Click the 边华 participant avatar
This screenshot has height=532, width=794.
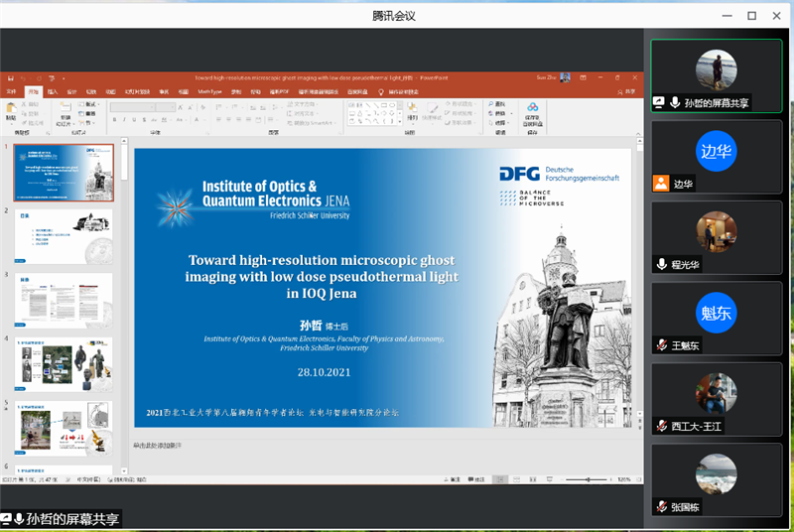(x=716, y=151)
